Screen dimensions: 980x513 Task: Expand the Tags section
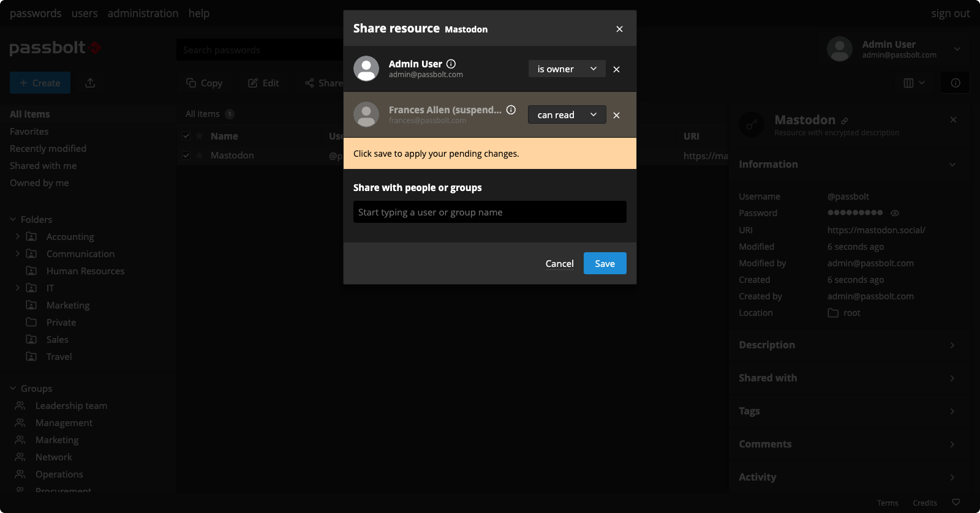click(x=848, y=411)
